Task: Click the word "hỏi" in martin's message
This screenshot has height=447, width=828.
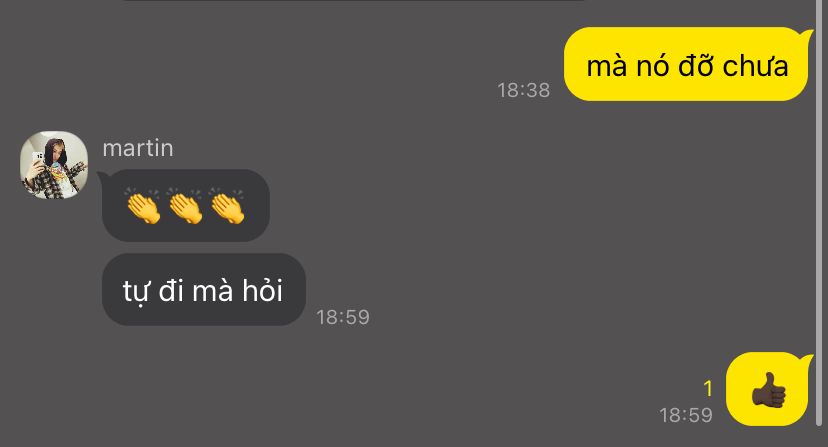Action: point(262,290)
